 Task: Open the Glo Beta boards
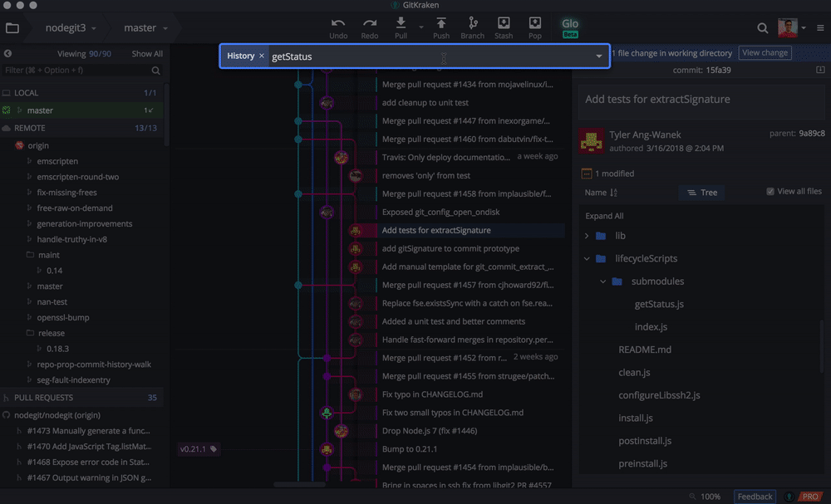pyautogui.click(x=570, y=27)
